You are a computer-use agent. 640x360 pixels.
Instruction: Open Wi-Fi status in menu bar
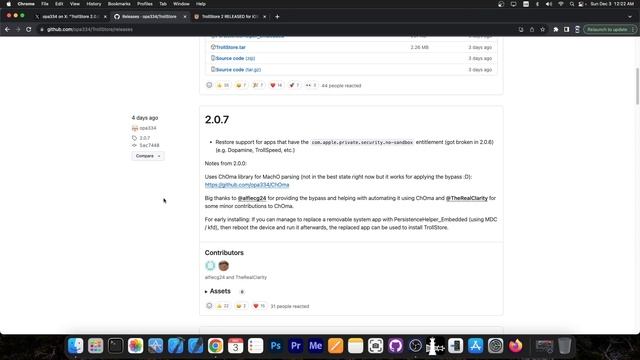point(561,4)
